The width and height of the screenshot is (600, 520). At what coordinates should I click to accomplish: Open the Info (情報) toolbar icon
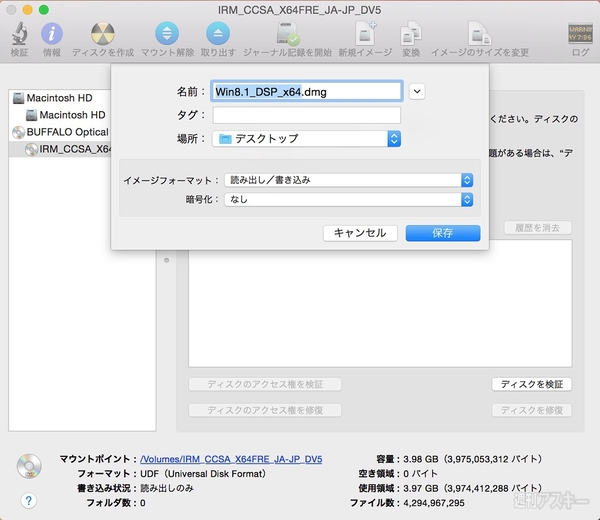(x=52, y=33)
